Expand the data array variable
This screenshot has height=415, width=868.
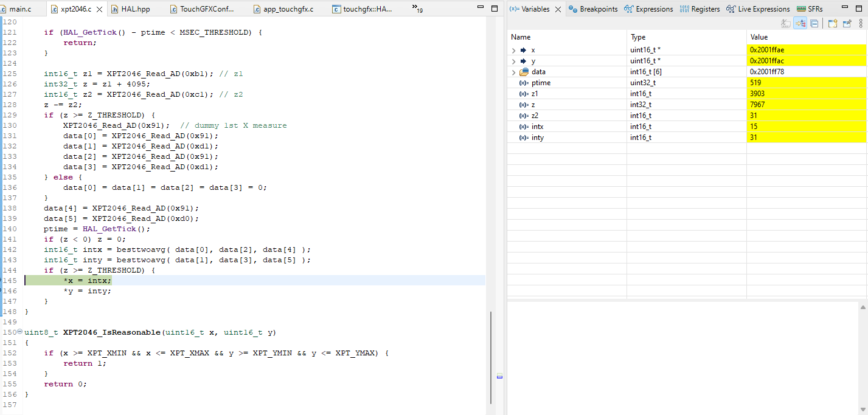tap(514, 72)
